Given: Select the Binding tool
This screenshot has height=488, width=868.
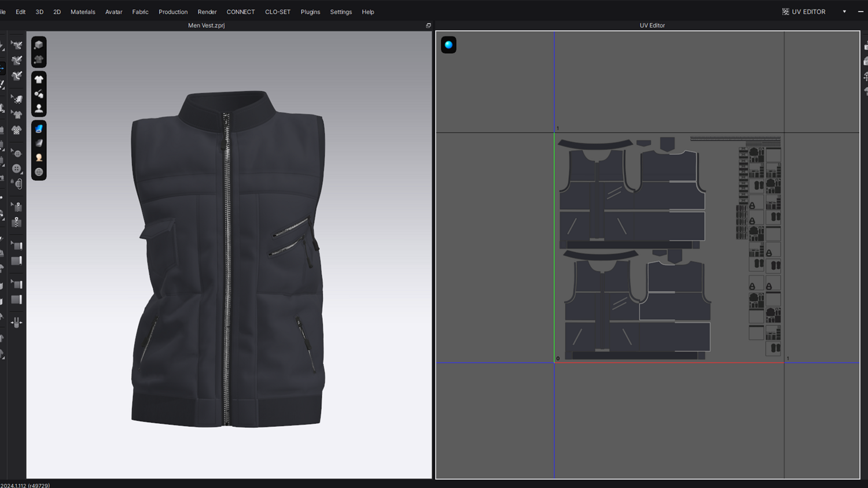Looking at the screenshot, I should pyautogui.click(x=16, y=261).
